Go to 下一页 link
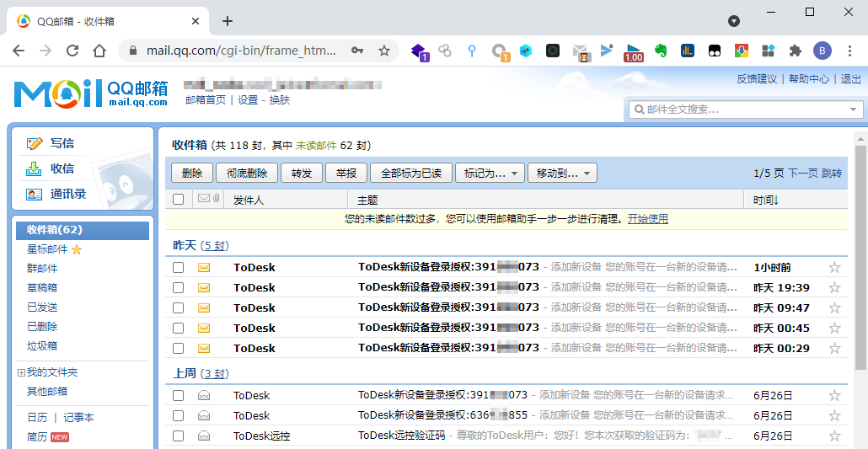 [802, 174]
